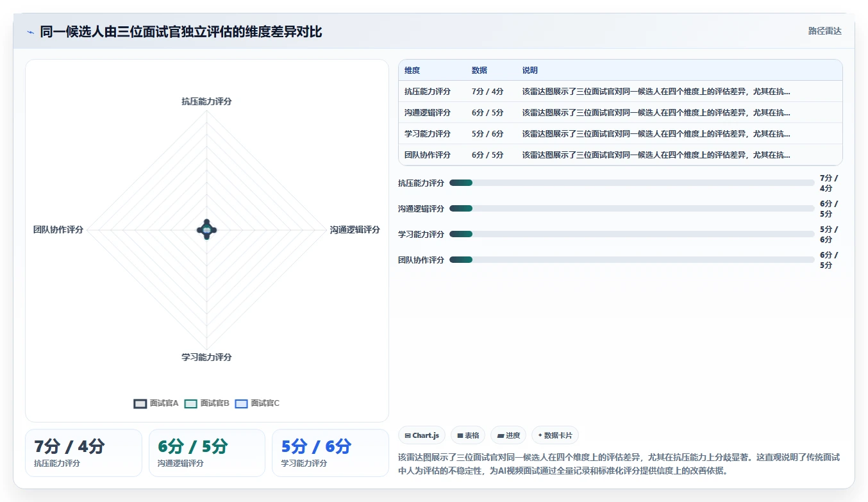
Task: Select the 团队协作评分 table row cell
Action: tap(428, 155)
